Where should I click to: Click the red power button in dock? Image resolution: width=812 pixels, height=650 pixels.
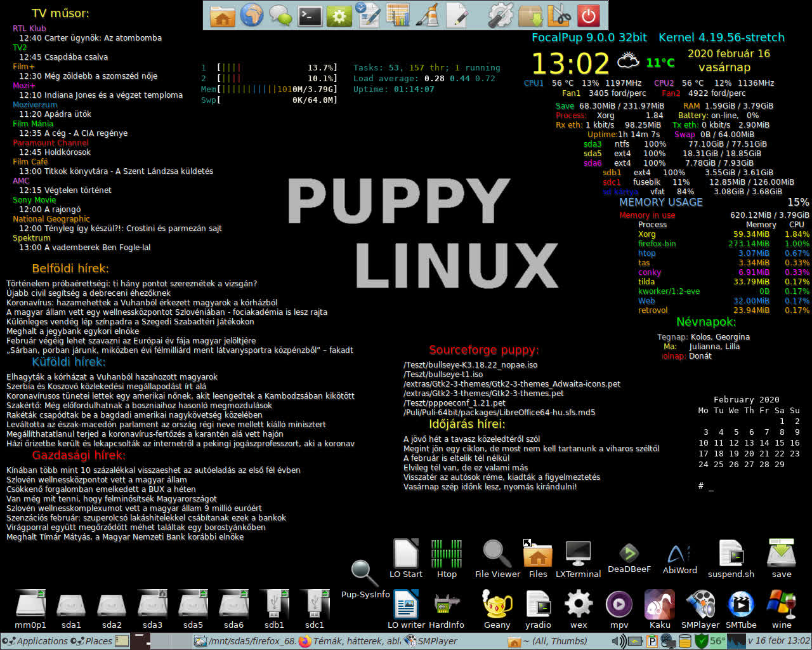tap(589, 15)
